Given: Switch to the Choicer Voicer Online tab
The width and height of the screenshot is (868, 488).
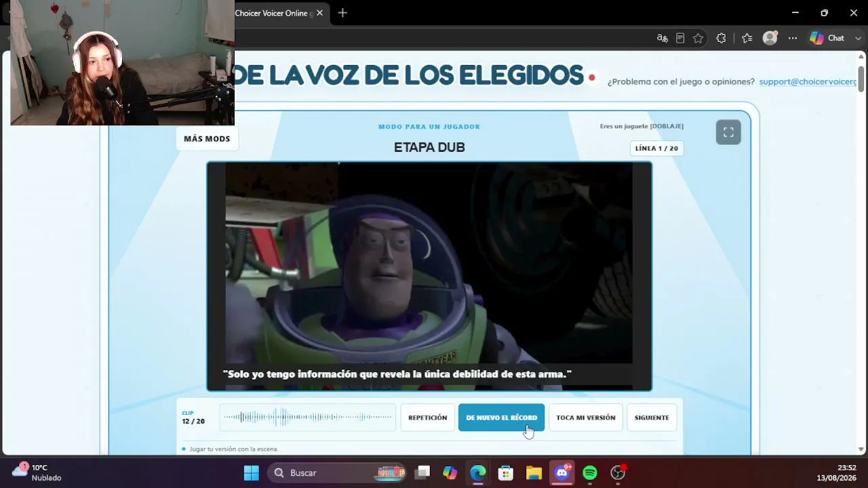Looking at the screenshot, I should 273,13.
